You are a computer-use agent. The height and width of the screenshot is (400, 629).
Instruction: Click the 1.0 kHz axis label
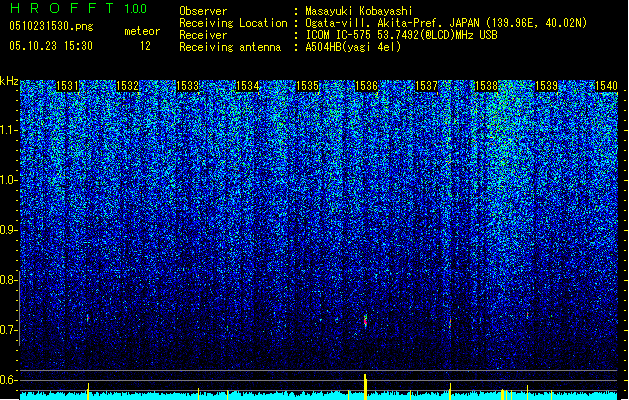pos(8,180)
